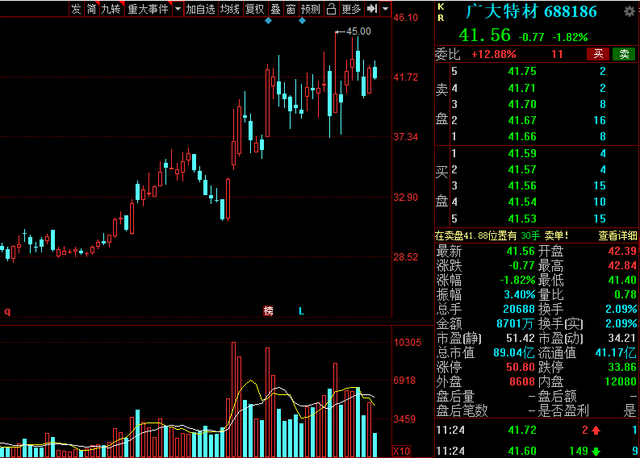Expand the rightmost toolbar dropdown arrow

386,9
